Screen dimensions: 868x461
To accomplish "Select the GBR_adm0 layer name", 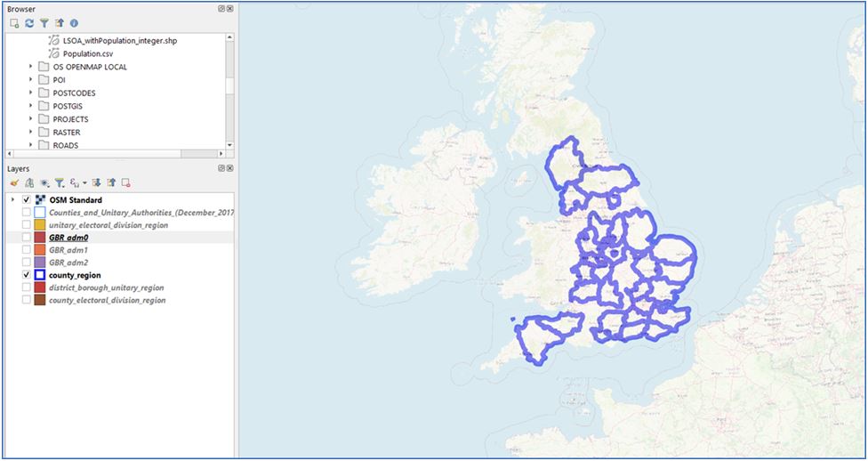I will [68, 237].
